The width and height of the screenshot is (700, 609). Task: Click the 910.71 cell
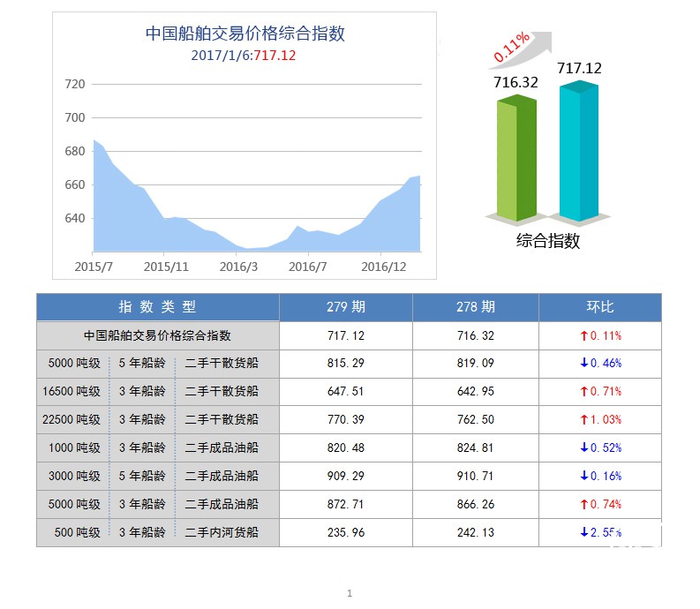pyautogui.click(x=476, y=476)
